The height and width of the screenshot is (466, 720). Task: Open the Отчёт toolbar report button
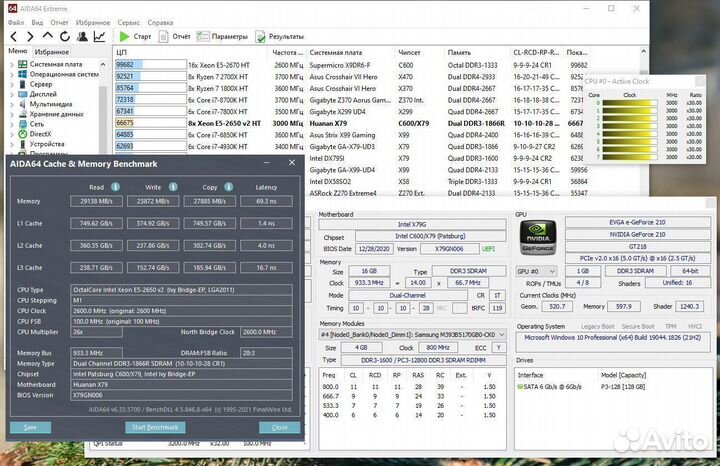(174, 36)
